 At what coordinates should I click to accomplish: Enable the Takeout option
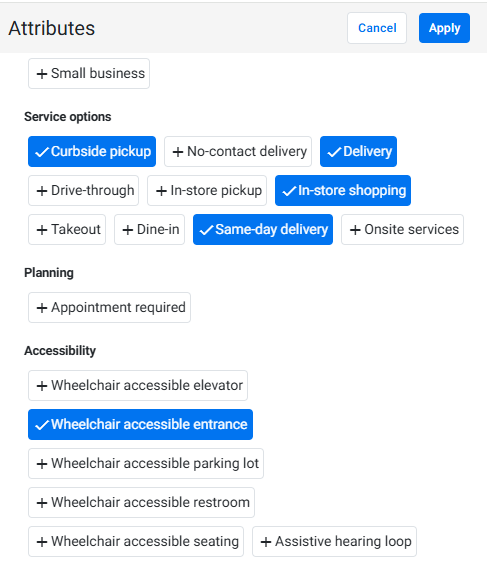pos(67,230)
